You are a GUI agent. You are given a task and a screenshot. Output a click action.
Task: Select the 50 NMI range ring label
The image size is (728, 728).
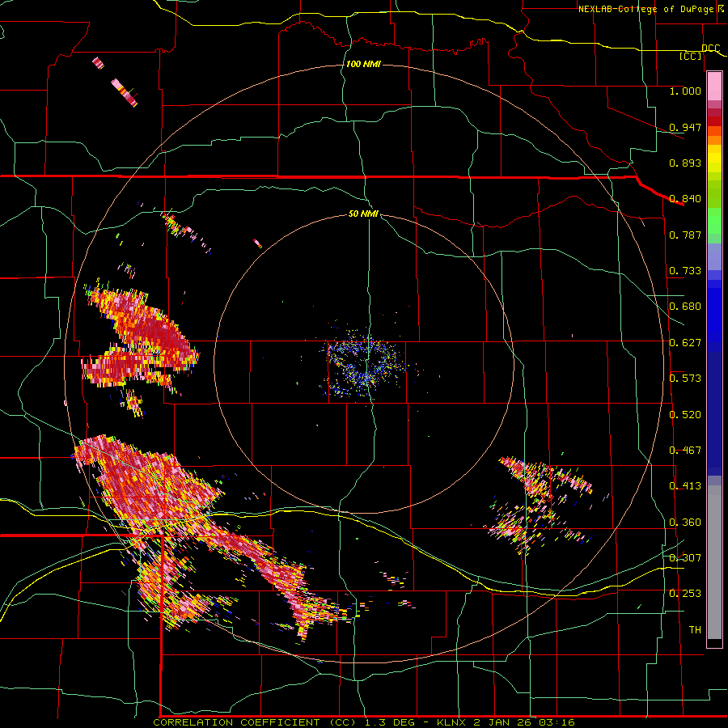[363, 214]
